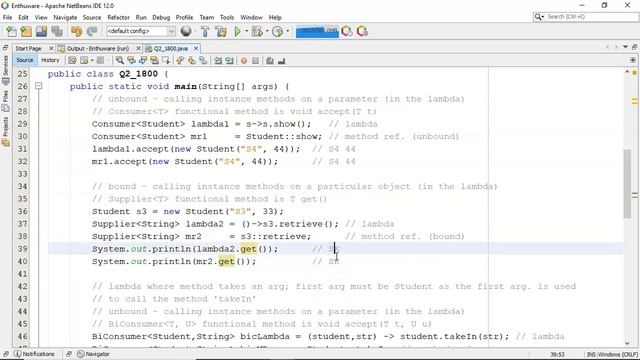640x360 pixels.
Task: Go to Next Bookmark icon
Action: click(x=191, y=60)
